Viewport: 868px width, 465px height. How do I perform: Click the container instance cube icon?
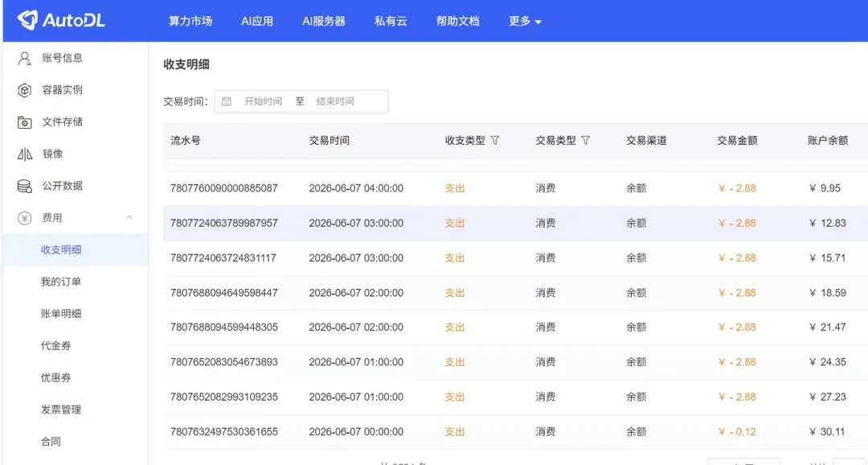pyautogui.click(x=24, y=90)
